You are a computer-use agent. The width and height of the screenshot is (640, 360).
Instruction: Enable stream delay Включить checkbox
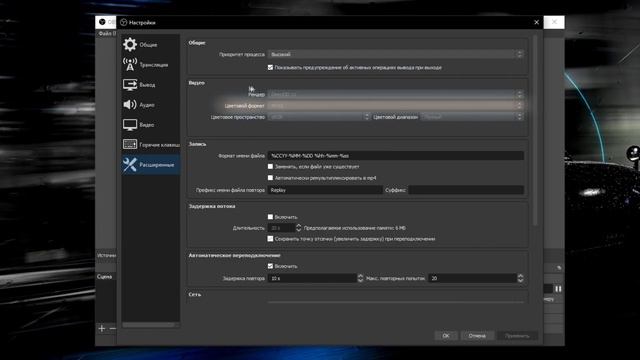[270, 217]
